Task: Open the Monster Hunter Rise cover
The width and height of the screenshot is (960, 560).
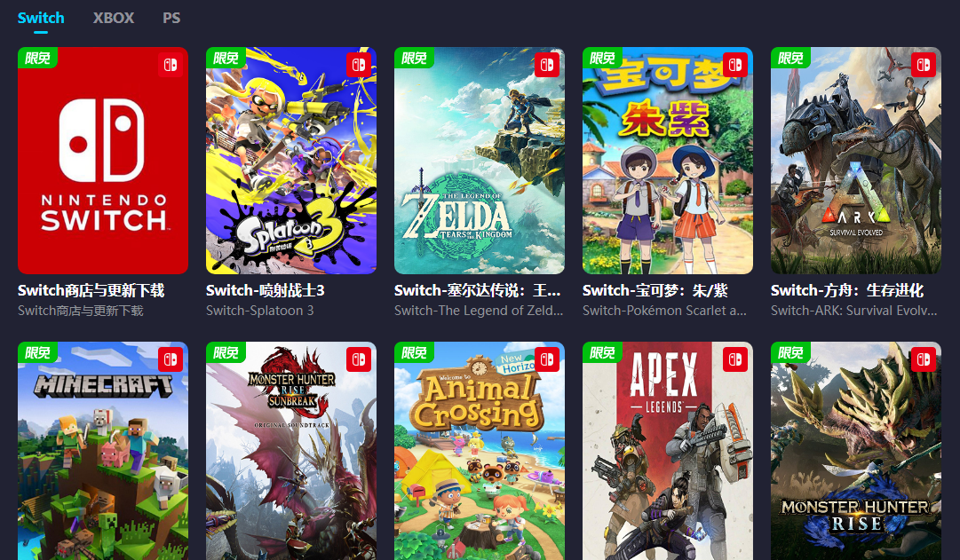Action: click(856, 451)
